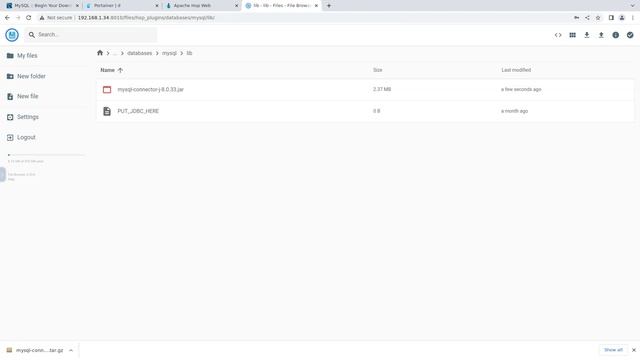This screenshot has width=640, height=360.
Task: Click the lib breadcrumb link
Action: [x=189, y=53]
